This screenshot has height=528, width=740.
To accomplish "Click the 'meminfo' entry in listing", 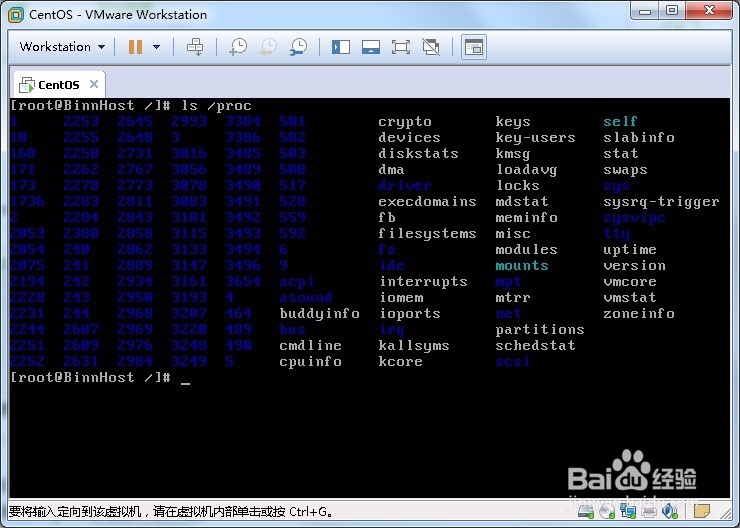I will 527,218.
